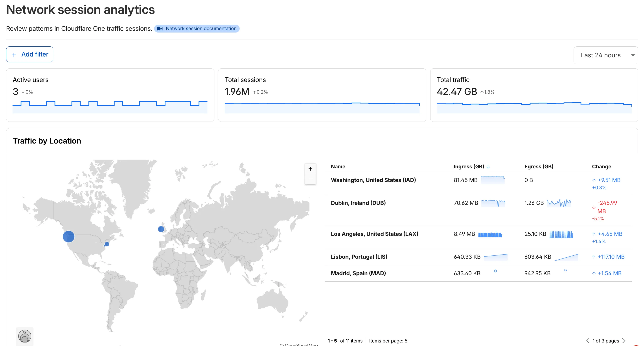The height and width of the screenshot is (346, 644).
Task: Zoom in on the map
Action: click(311, 169)
